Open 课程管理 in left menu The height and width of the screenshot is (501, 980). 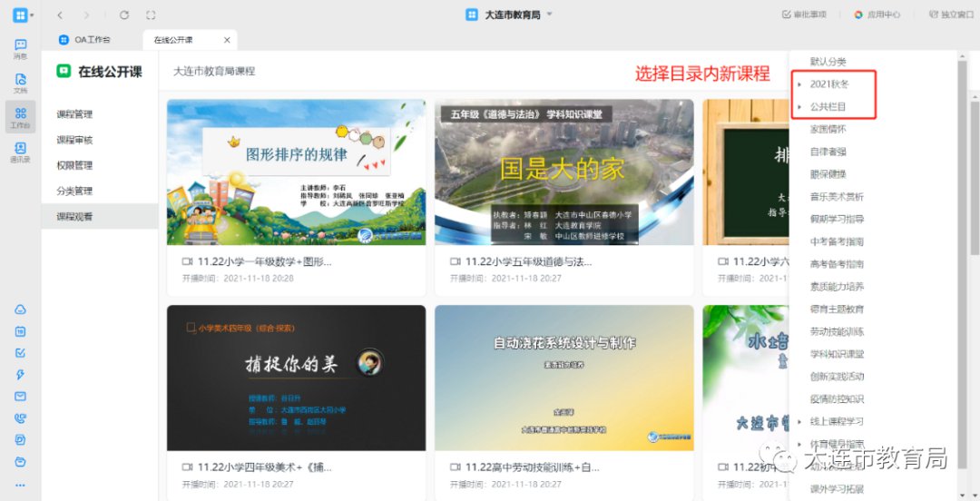tap(74, 114)
